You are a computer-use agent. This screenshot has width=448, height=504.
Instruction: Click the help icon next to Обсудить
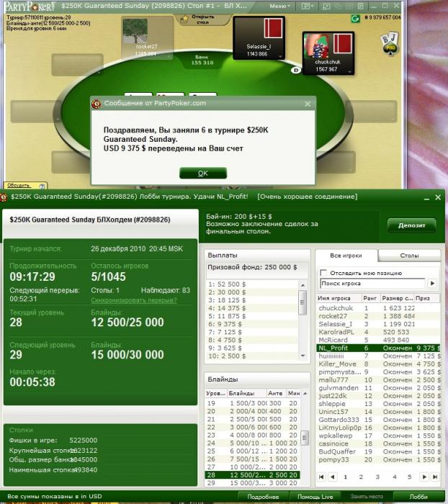[x=42, y=186]
